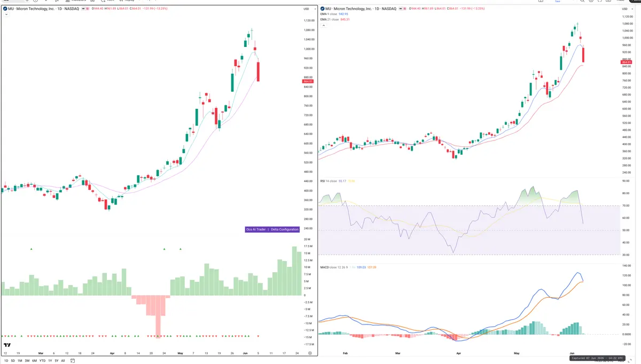
Task: Click the change -131.99 (-13.25%) in left title
Action: click(155, 9)
